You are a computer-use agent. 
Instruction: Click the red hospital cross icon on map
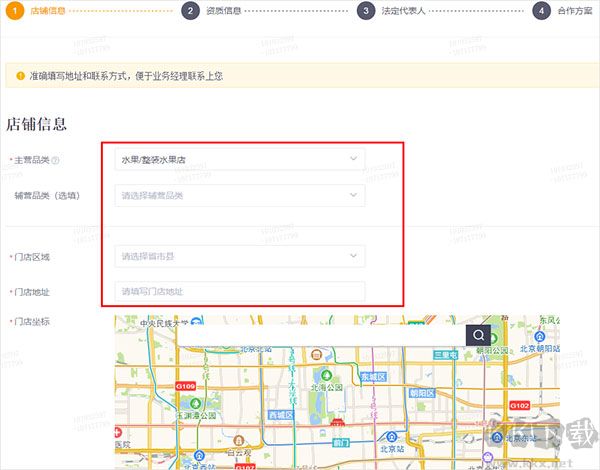click(x=118, y=432)
